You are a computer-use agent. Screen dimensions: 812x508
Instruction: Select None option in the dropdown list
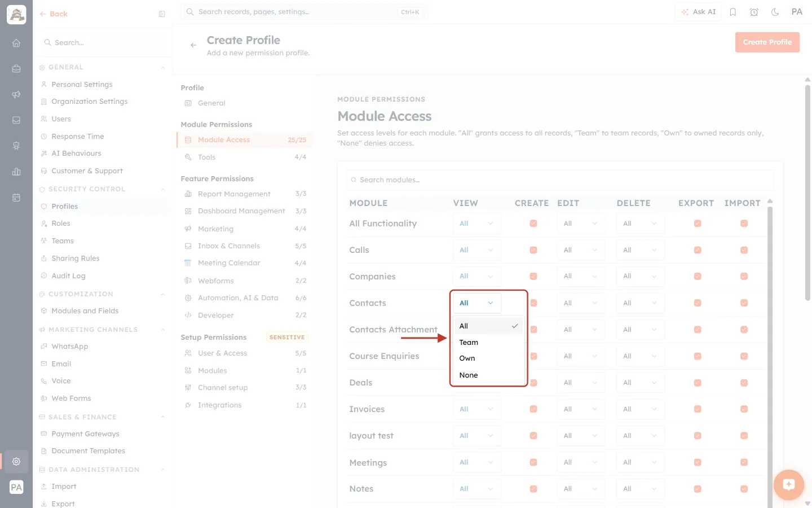point(488,375)
